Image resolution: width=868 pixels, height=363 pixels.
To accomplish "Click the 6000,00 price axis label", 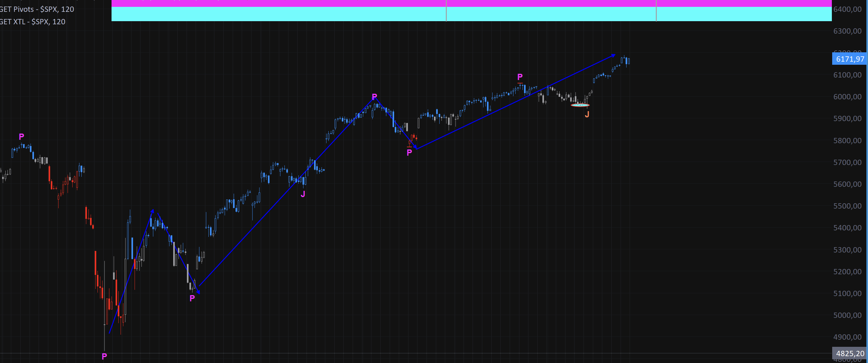I will point(847,97).
